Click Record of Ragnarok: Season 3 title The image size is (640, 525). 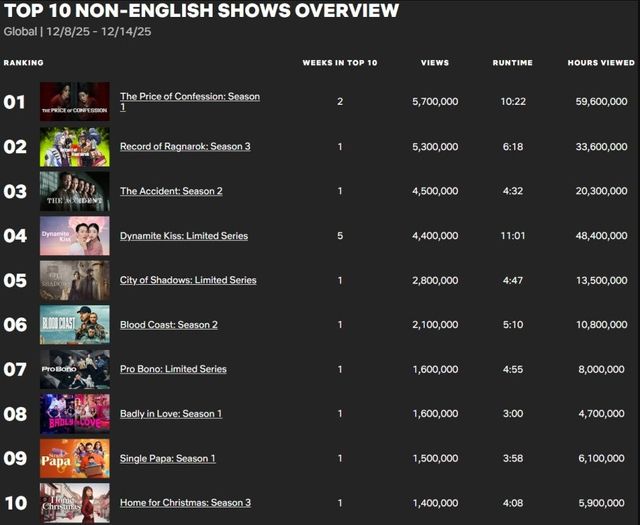click(185, 147)
